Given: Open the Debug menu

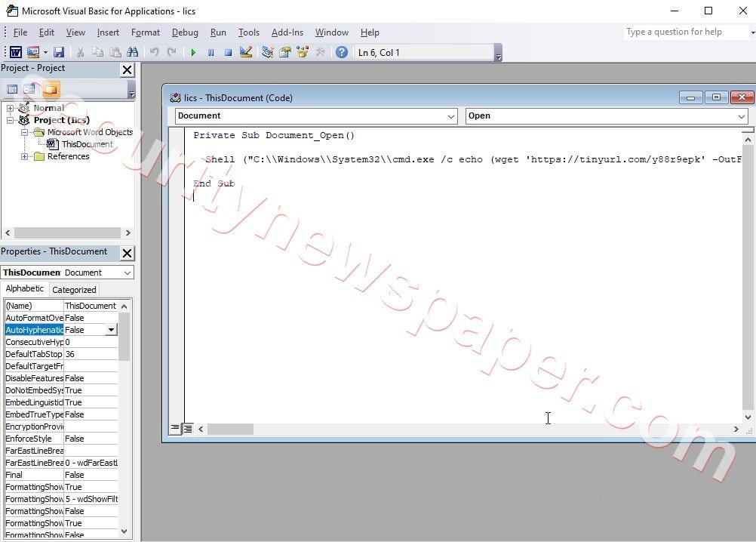Looking at the screenshot, I should pos(185,32).
